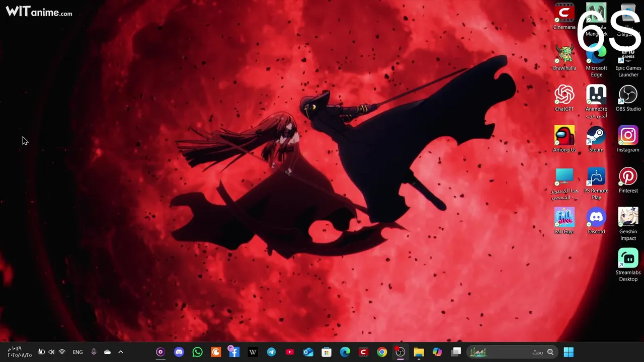Screen dimensions: 644x362
Task: Open Outlook from the taskbar
Action: click(308, 352)
